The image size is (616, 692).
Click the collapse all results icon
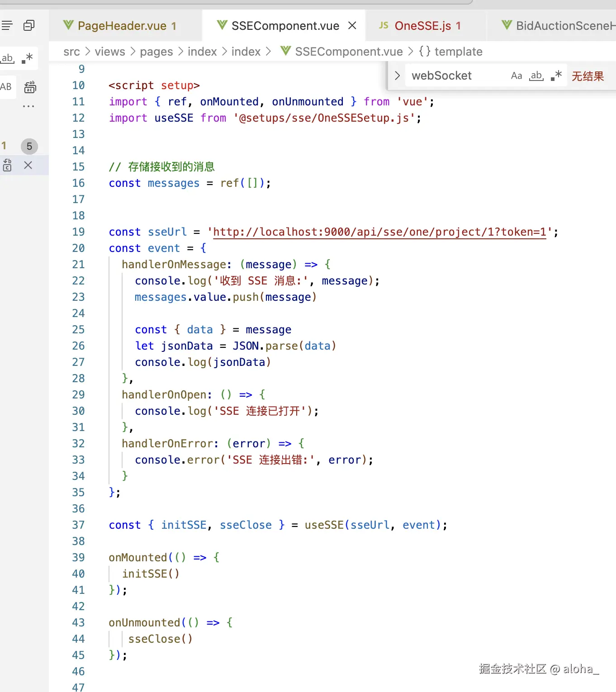coord(29,25)
